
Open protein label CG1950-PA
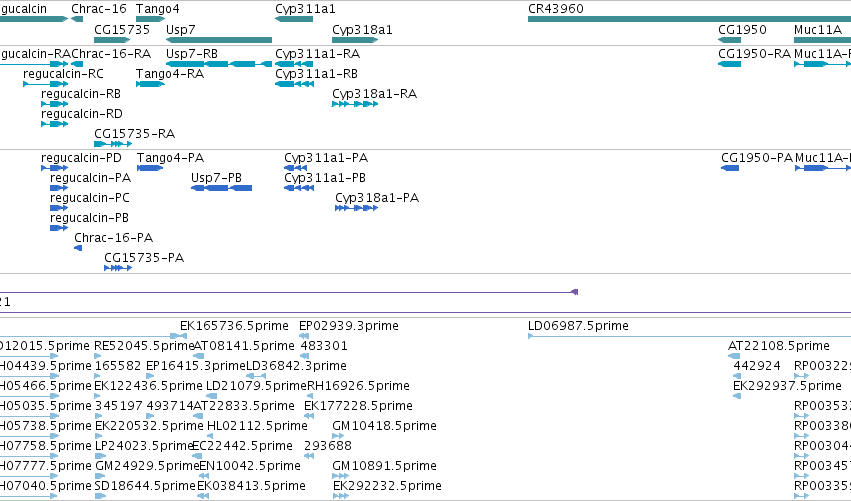757,157
